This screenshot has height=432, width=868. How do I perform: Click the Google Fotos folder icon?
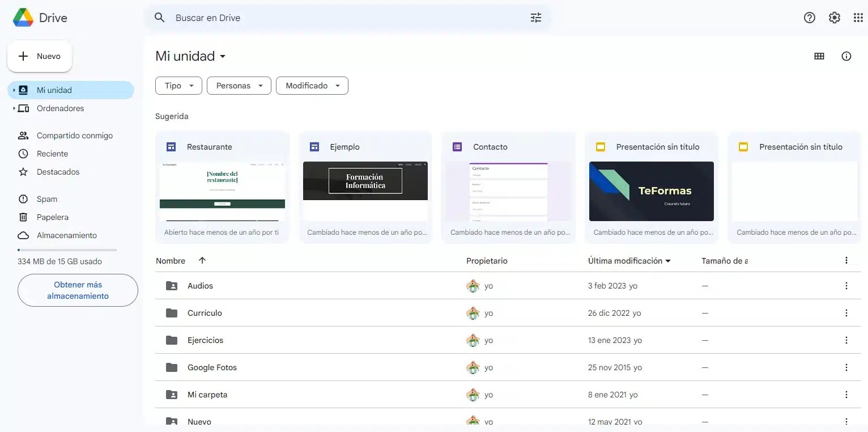click(172, 367)
